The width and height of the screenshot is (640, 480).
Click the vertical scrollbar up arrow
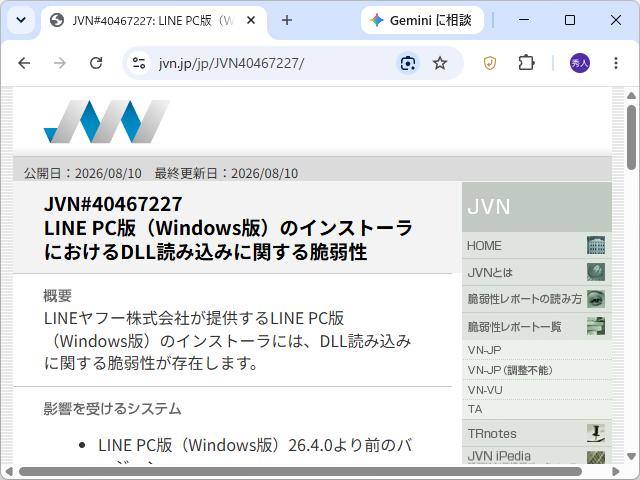tap(631, 96)
